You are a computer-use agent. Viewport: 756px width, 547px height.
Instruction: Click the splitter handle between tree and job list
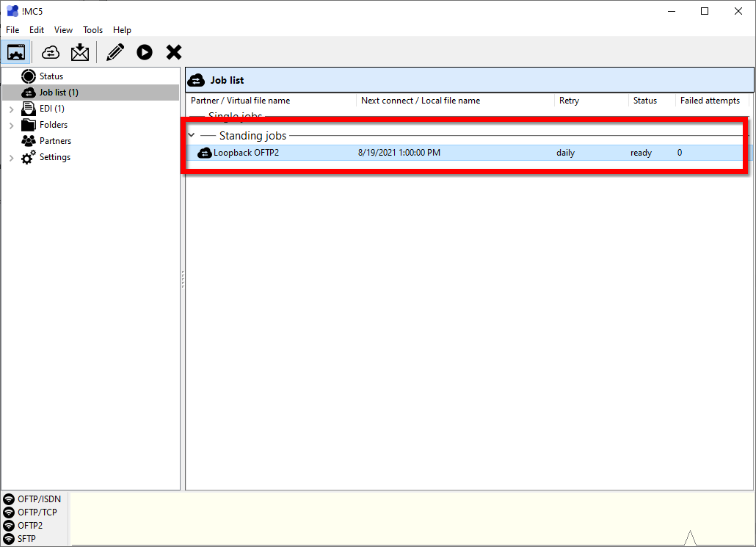(x=183, y=279)
